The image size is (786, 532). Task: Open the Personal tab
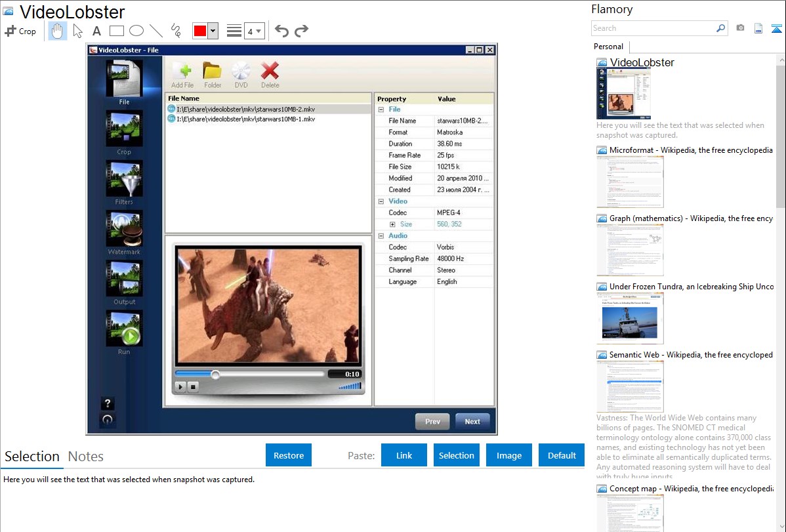coord(609,46)
